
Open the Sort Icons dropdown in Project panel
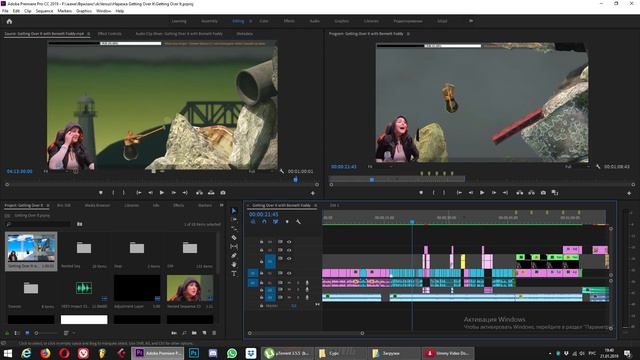click(69, 333)
